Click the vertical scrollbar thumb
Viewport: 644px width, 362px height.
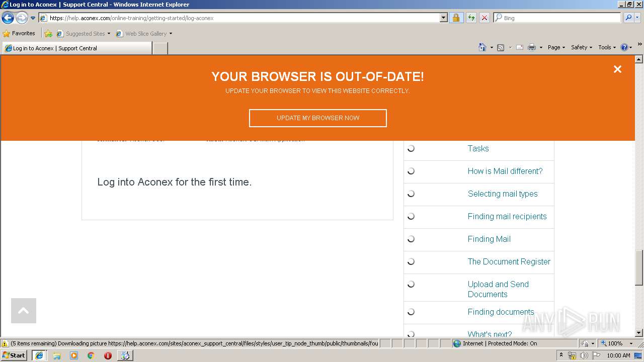coord(639,267)
